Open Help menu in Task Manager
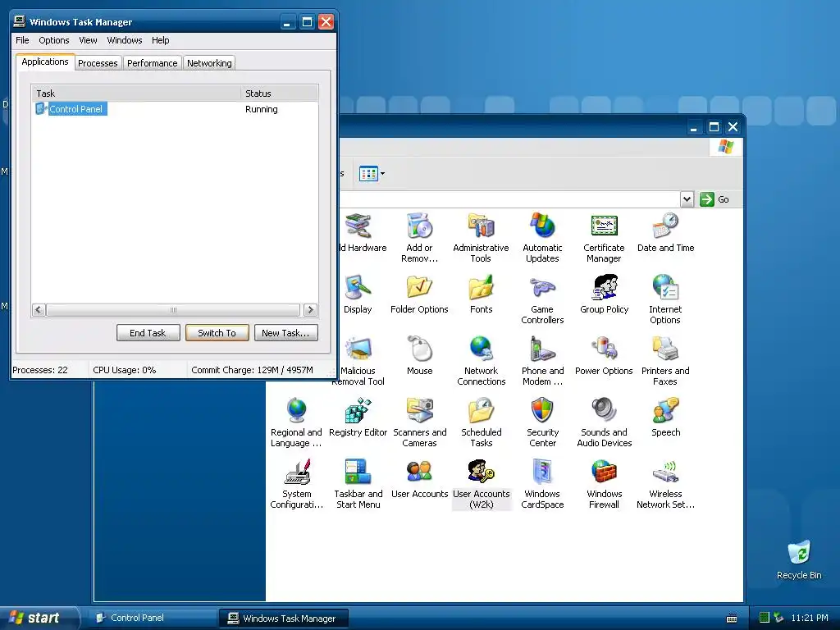The width and height of the screenshot is (840, 630). click(160, 40)
